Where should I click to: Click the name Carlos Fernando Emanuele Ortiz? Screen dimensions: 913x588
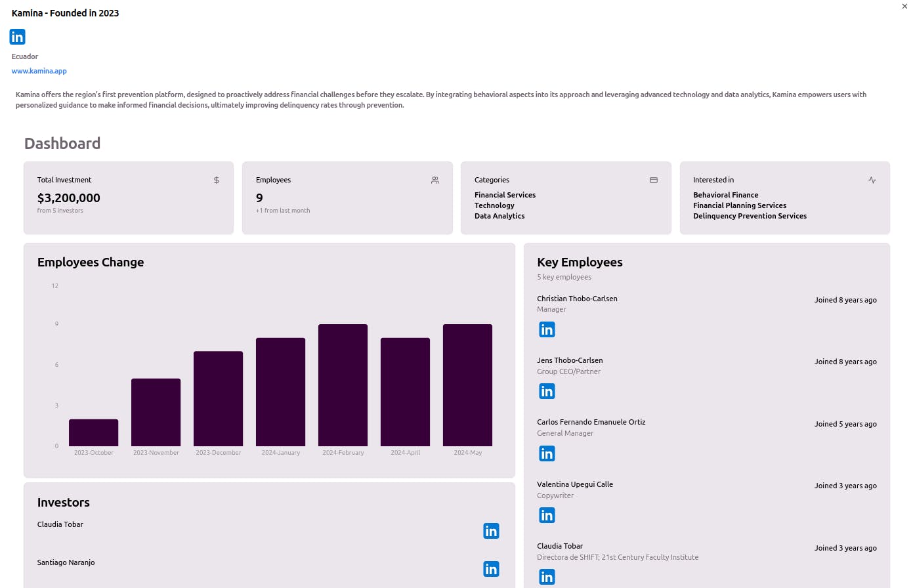click(591, 422)
